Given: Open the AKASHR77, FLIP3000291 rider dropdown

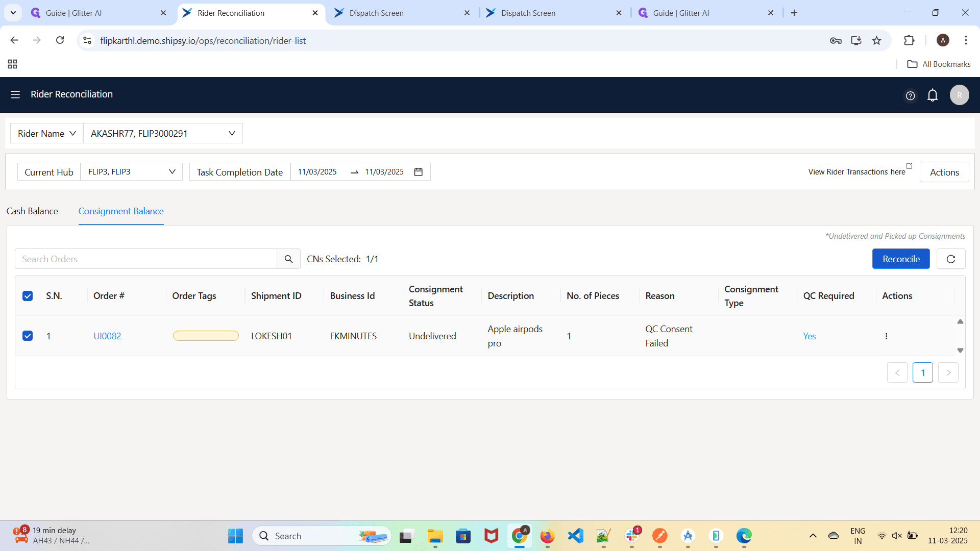Looking at the screenshot, I should tap(163, 133).
